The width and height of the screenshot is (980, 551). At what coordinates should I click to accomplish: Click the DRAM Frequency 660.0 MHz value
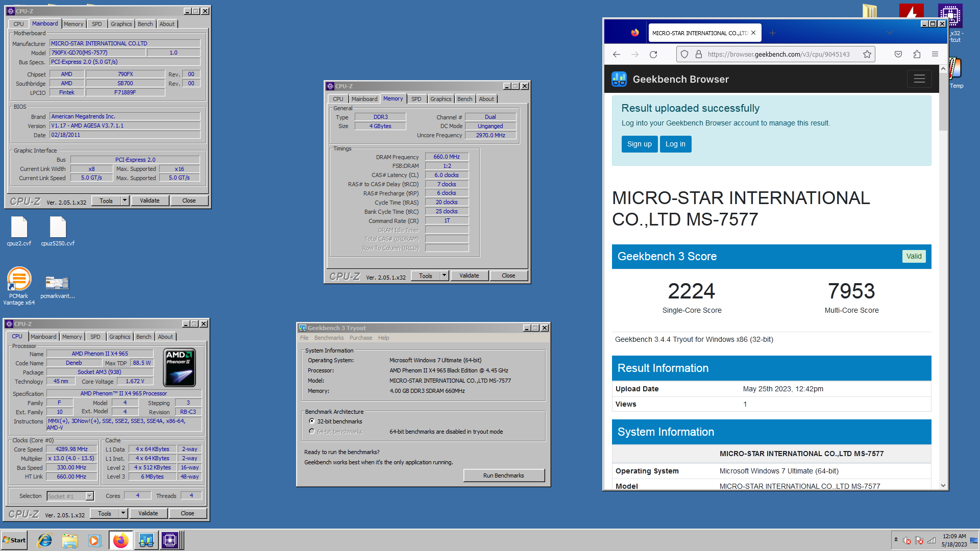tap(447, 157)
